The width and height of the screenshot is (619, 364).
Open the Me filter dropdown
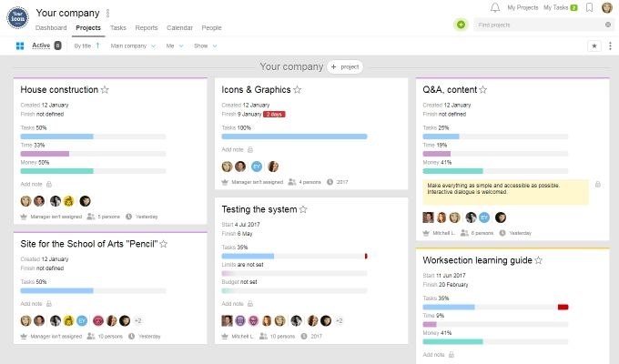tap(174, 45)
